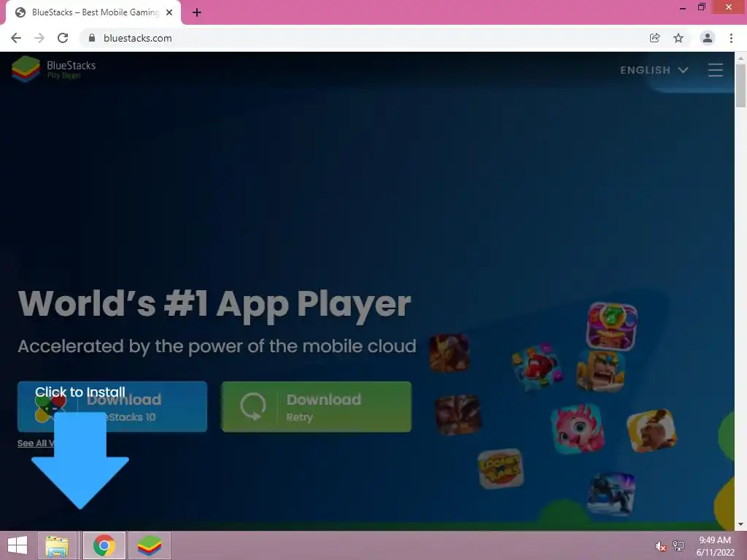Open the See All Versions link
Image resolution: width=747 pixels, height=560 pixels.
pos(36,443)
